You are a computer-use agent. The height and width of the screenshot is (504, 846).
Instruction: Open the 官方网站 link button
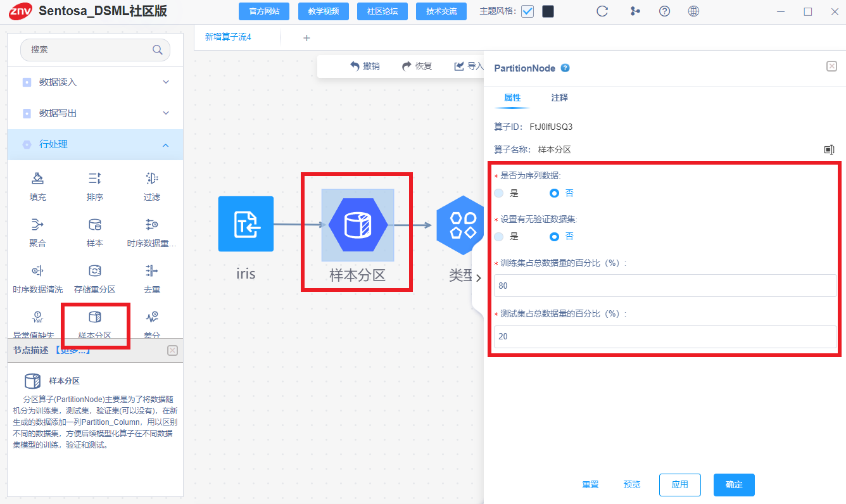[264, 11]
